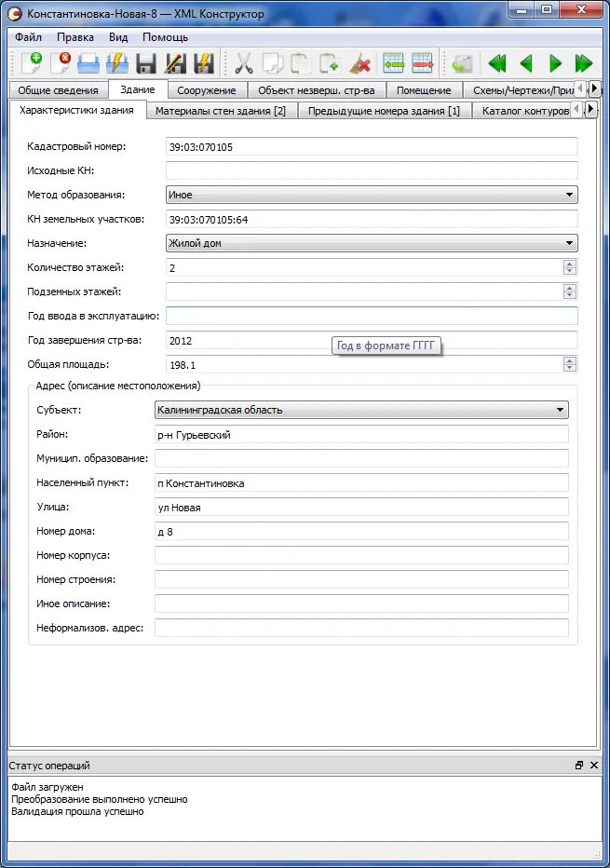Click the Кадастровый номер field
This screenshot has width=610, height=868.
[x=372, y=147]
